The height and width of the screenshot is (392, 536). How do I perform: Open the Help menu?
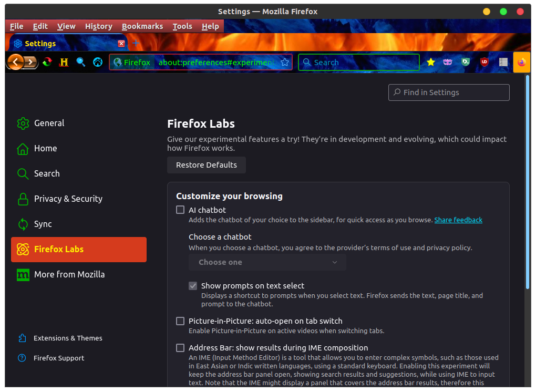210,26
